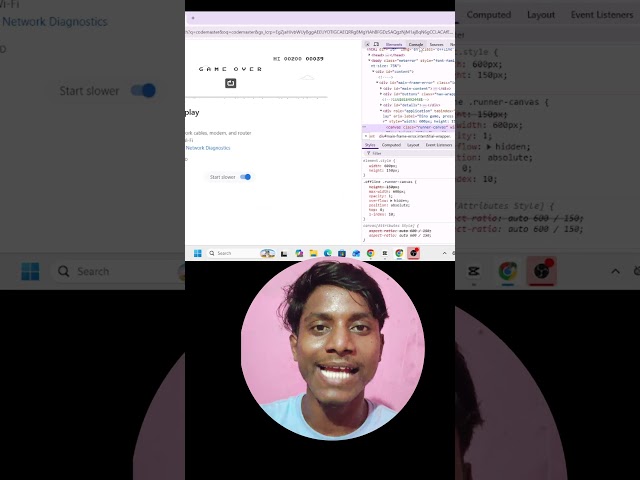Open the black Task View taskbar icon
Viewport: 640px width, 480px height.
(x=284, y=253)
